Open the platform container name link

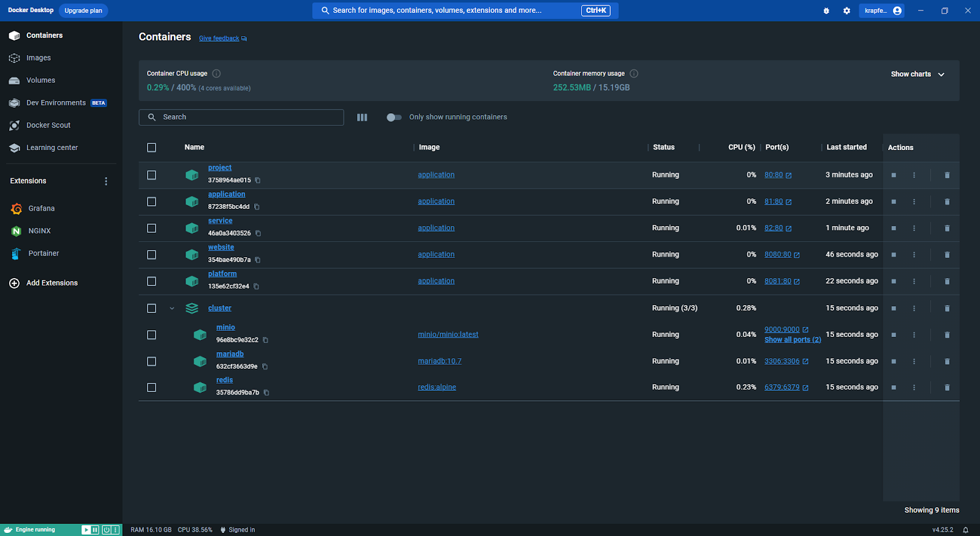pyautogui.click(x=222, y=274)
